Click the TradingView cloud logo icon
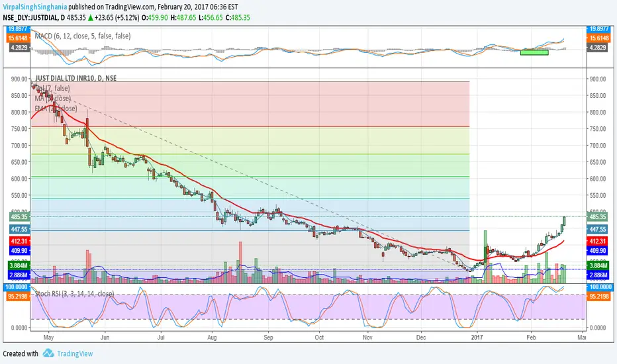 click(48, 353)
